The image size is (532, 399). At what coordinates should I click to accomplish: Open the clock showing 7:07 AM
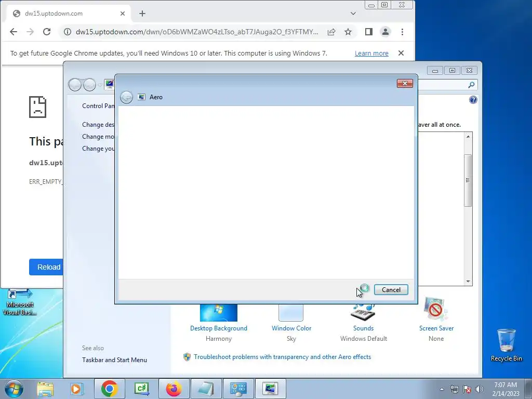click(x=506, y=389)
